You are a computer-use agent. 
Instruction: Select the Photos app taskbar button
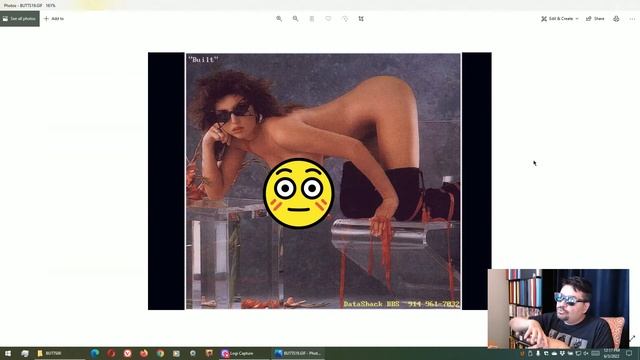pyautogui.click(x=299, y=353)
